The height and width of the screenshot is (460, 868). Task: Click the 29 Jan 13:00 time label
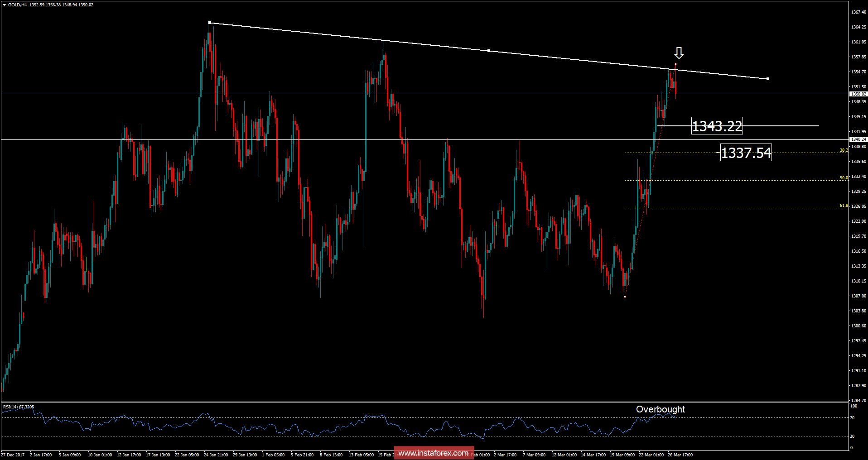tap(245, 455)
